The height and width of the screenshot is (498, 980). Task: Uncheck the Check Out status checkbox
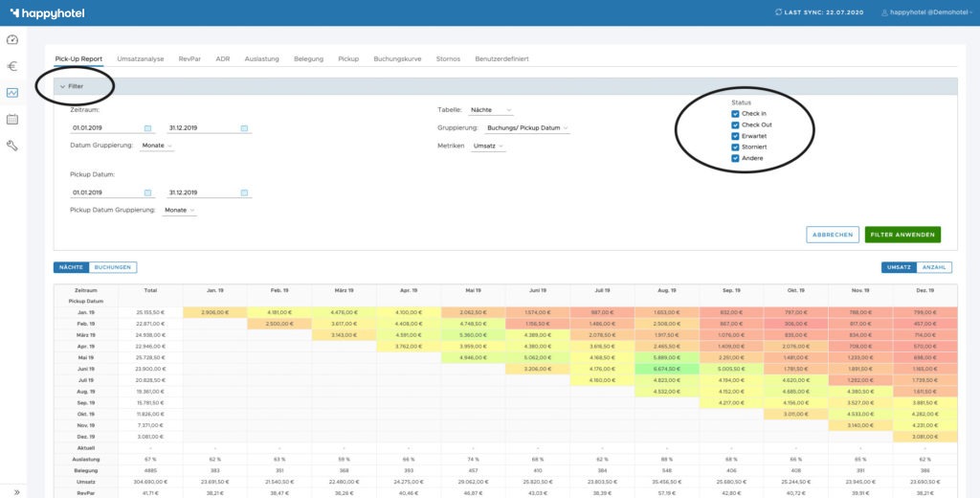tap(735, 125)
